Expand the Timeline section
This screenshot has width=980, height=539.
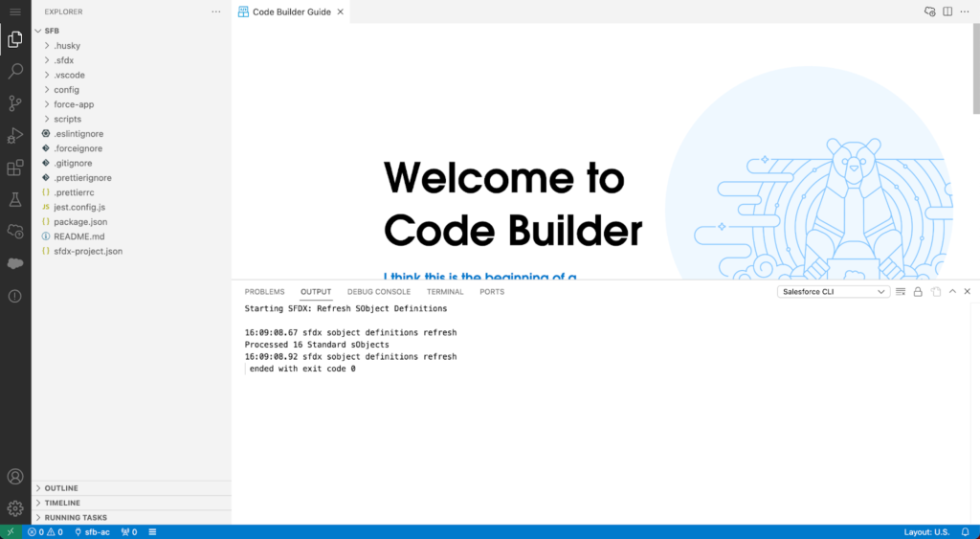pyautogui.click(x=131, y=503)
